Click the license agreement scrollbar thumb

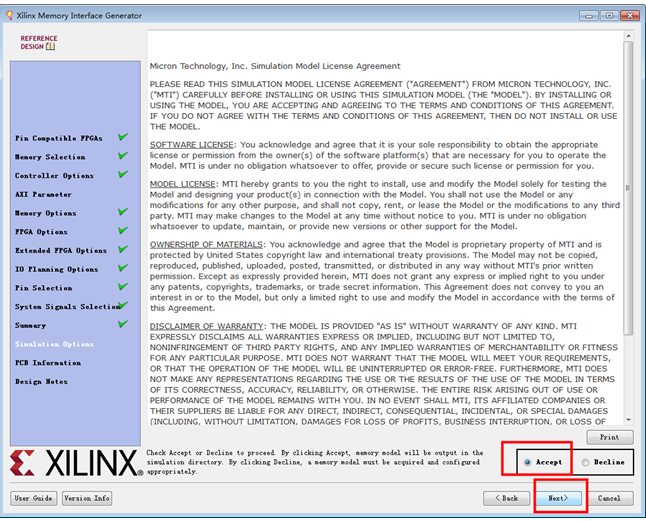coord(628,188)
